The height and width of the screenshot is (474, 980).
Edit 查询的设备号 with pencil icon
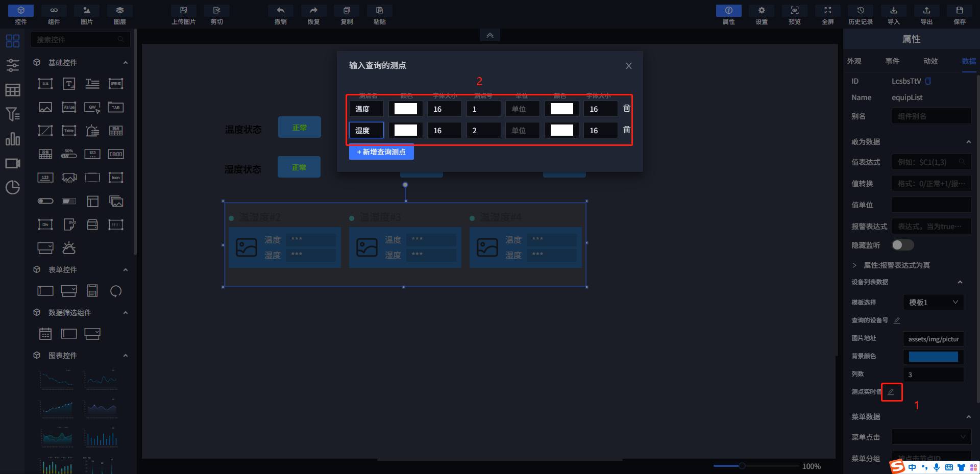point(897,320)
